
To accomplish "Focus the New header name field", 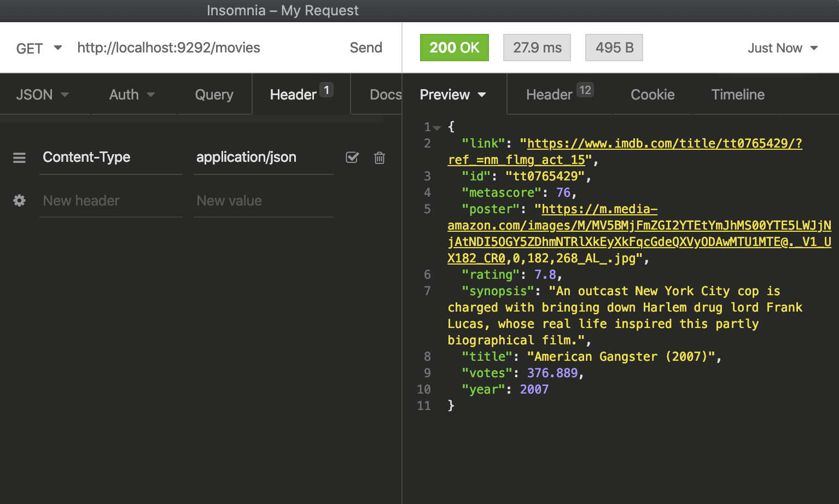I will pos(110,201).
